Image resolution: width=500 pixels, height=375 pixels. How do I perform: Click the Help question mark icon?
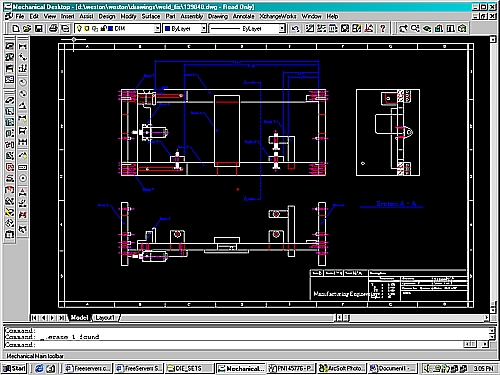click(x=383, y=29)
